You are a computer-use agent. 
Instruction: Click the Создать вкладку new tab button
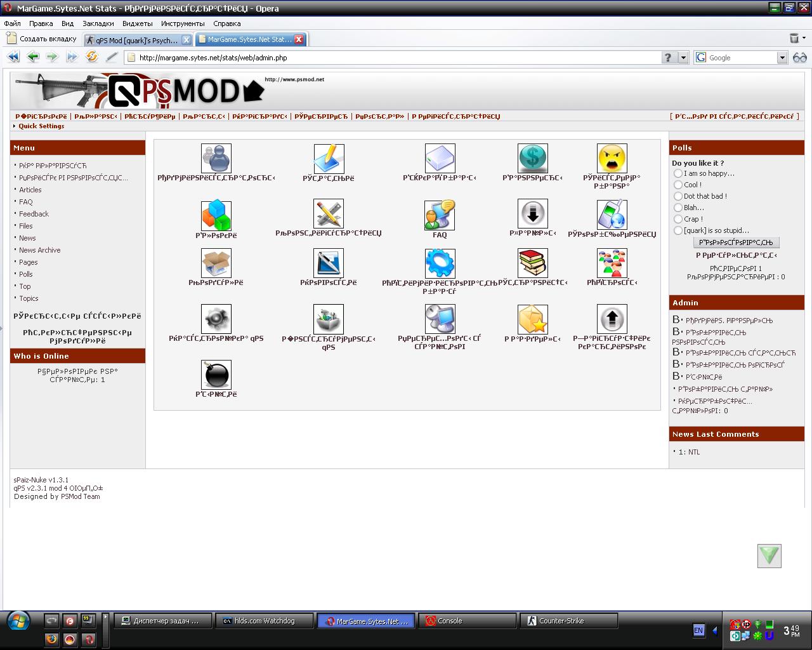(x=42, y=39)
